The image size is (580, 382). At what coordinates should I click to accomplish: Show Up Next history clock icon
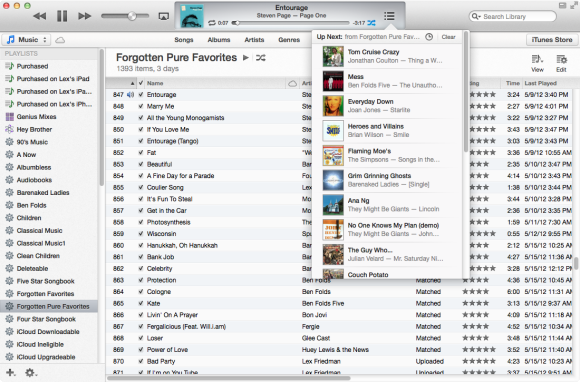point(429,37)
